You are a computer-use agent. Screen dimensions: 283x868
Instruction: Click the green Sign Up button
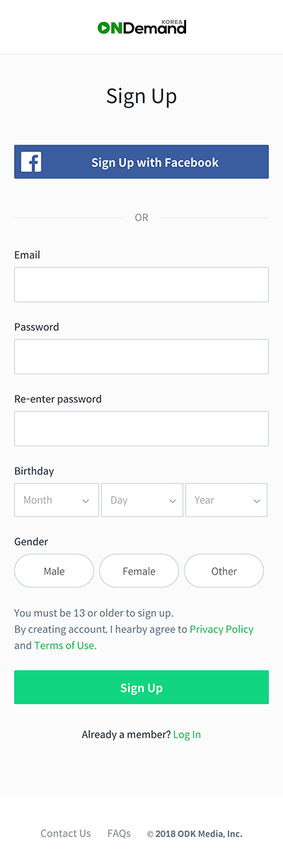(141, 687)
